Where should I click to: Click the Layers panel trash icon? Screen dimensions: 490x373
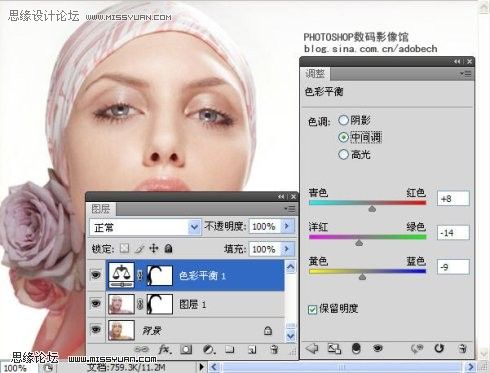(274, 349)
